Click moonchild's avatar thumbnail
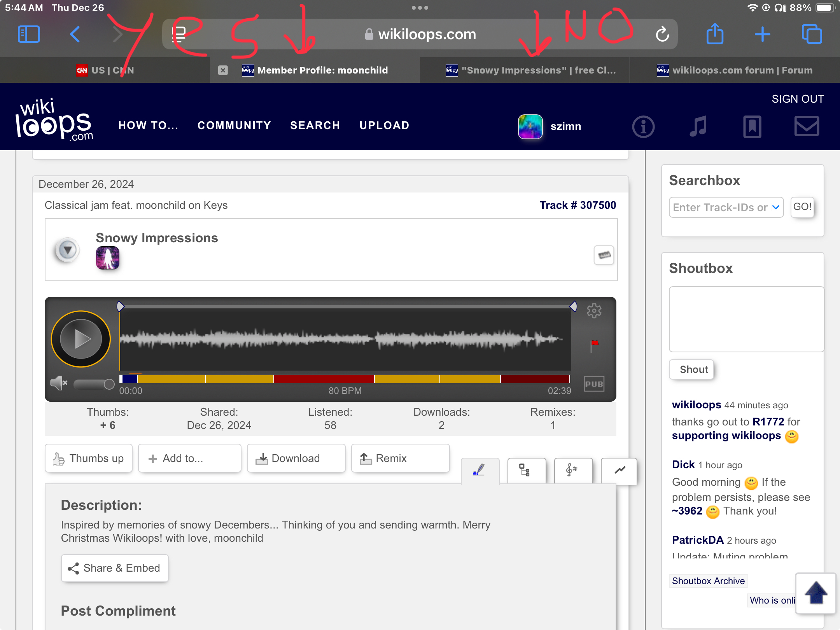 108,258
